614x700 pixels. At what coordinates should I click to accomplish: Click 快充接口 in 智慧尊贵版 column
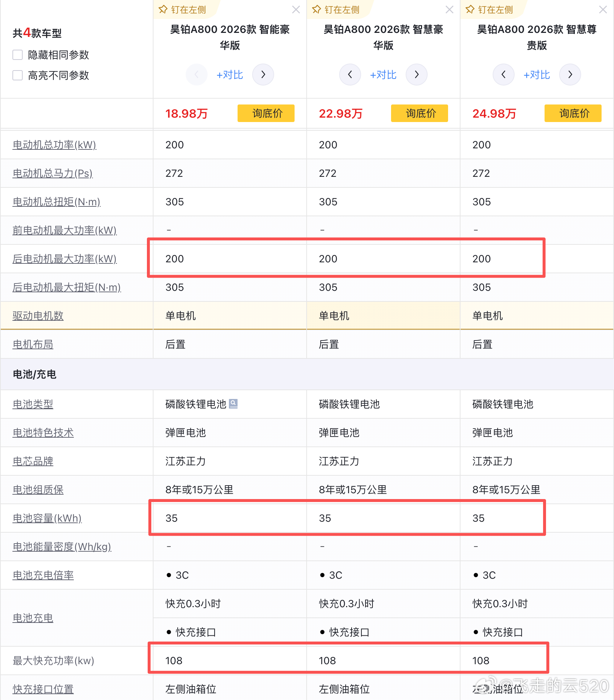tap(503, 632)
